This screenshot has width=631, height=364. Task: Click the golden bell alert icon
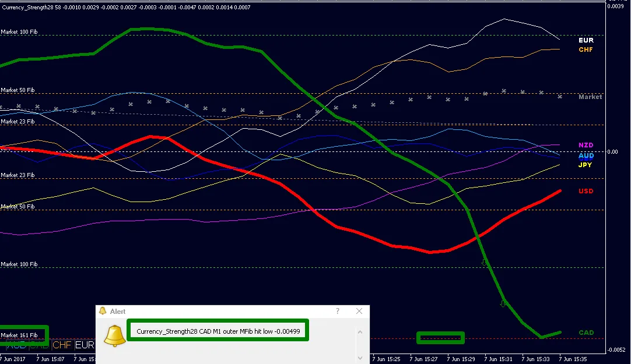pyautogui.click(x=115, y=335)
